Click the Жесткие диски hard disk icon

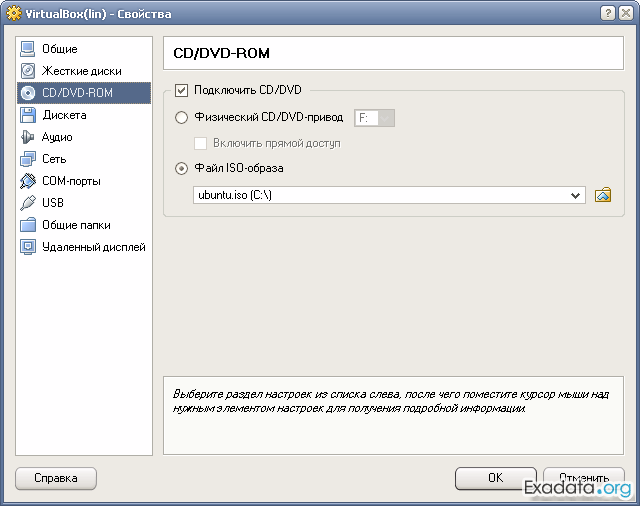[28, 71]
